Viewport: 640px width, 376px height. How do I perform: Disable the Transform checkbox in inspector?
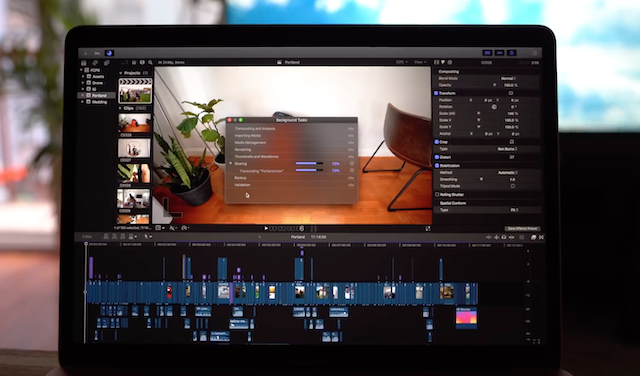[x=436, y=93]
